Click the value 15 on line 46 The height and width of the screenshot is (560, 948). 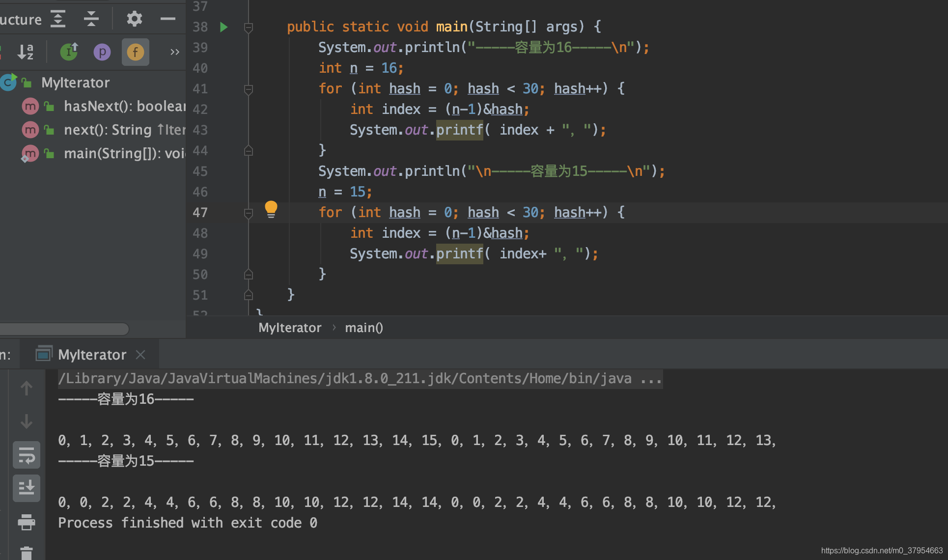tap(357, 192)
